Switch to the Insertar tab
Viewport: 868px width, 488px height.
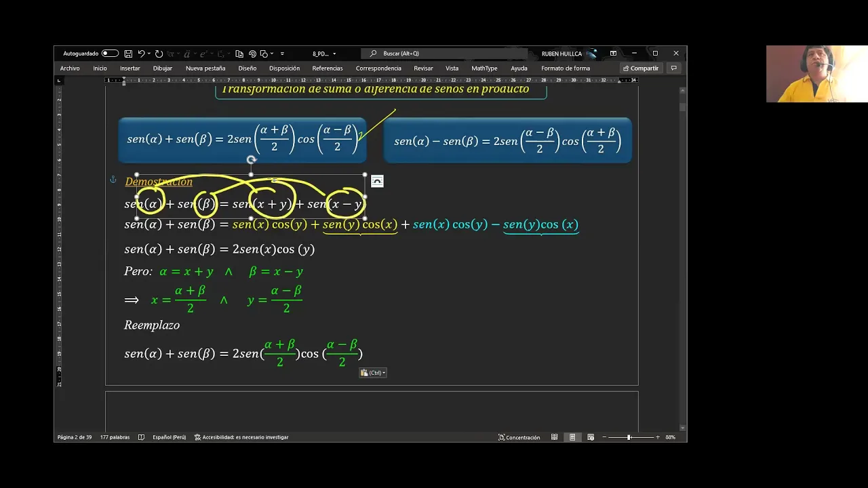click(x=130, y=68)
